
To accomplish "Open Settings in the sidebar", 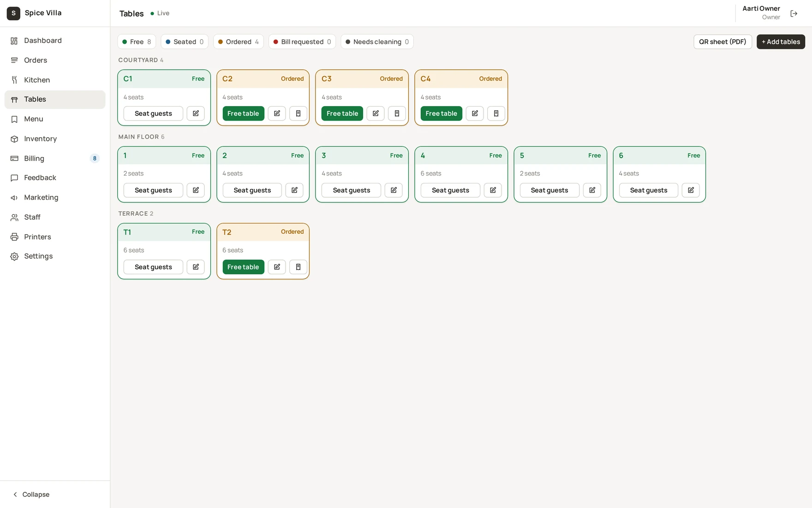I will [55, 256].
